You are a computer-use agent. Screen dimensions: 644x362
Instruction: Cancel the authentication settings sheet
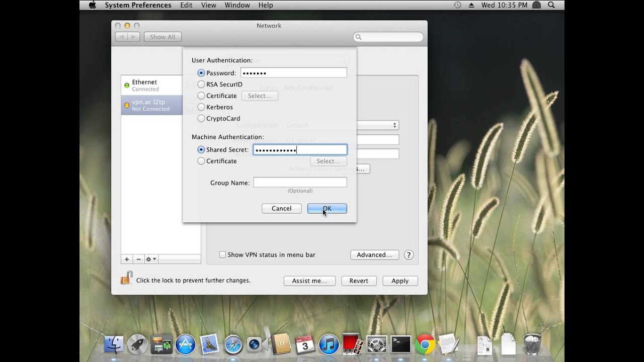click(x=281, y=208)
